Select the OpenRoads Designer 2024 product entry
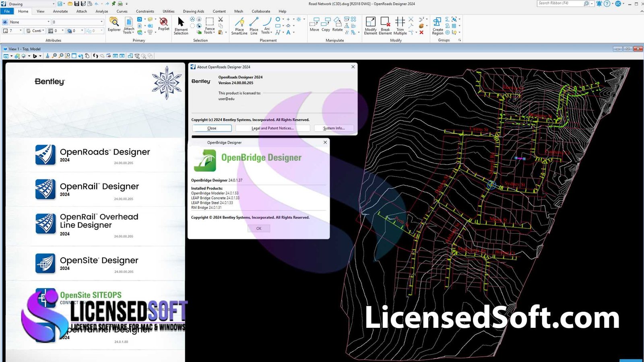The image size is (644, 362). [x=95, y=155]
